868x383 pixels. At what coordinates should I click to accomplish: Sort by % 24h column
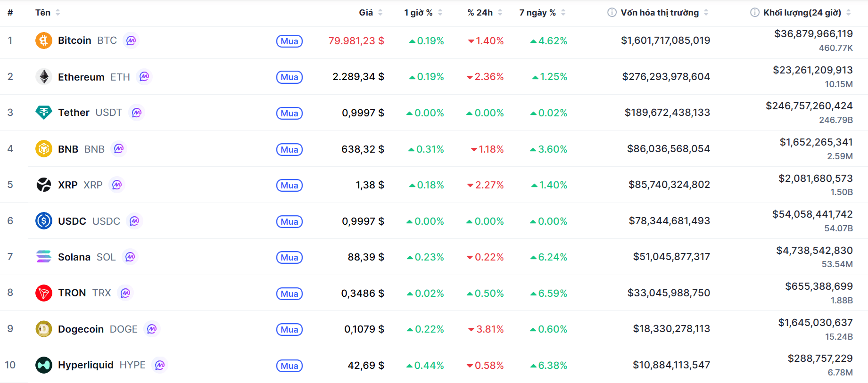click(485, 13)
